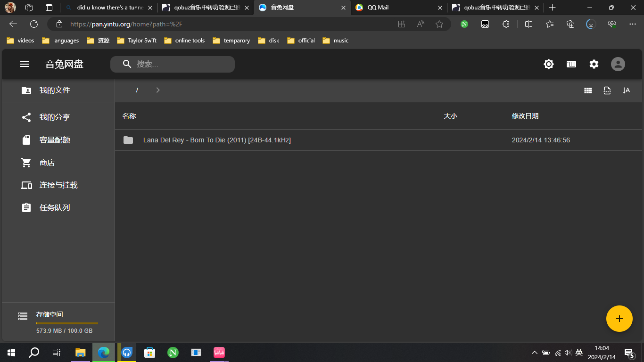Click the pagination page-size icon

point(607,90)
